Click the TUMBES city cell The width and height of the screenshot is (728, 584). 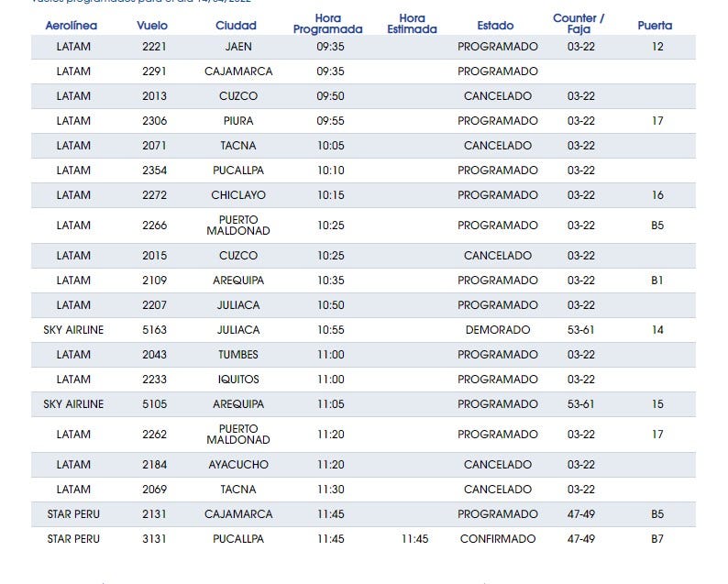[237, 355]
